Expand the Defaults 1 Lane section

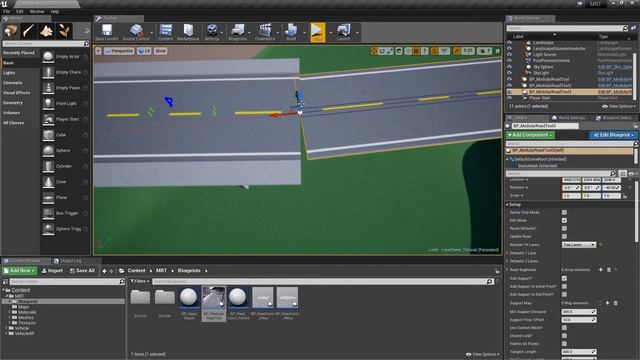tap(507, 253)
